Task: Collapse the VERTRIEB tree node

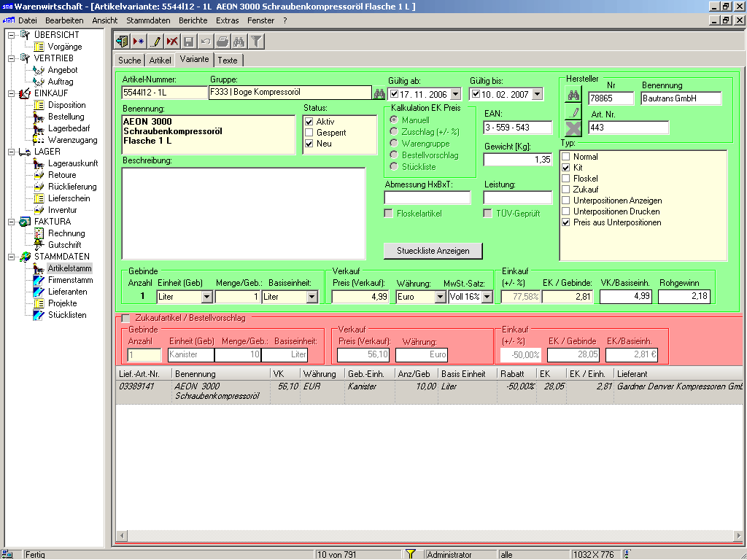Action: [x=12, y=58]
